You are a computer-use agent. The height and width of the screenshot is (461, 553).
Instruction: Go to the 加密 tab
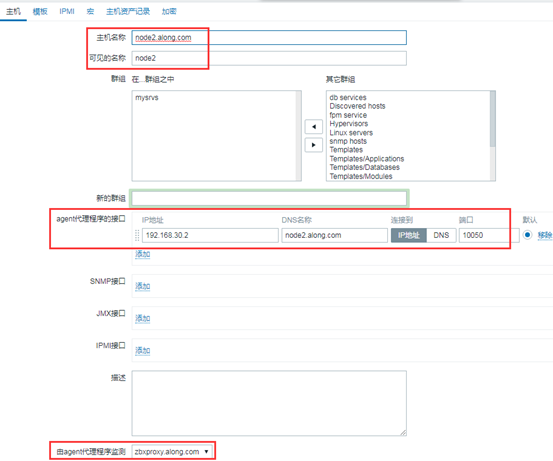(x=169, y=11)
